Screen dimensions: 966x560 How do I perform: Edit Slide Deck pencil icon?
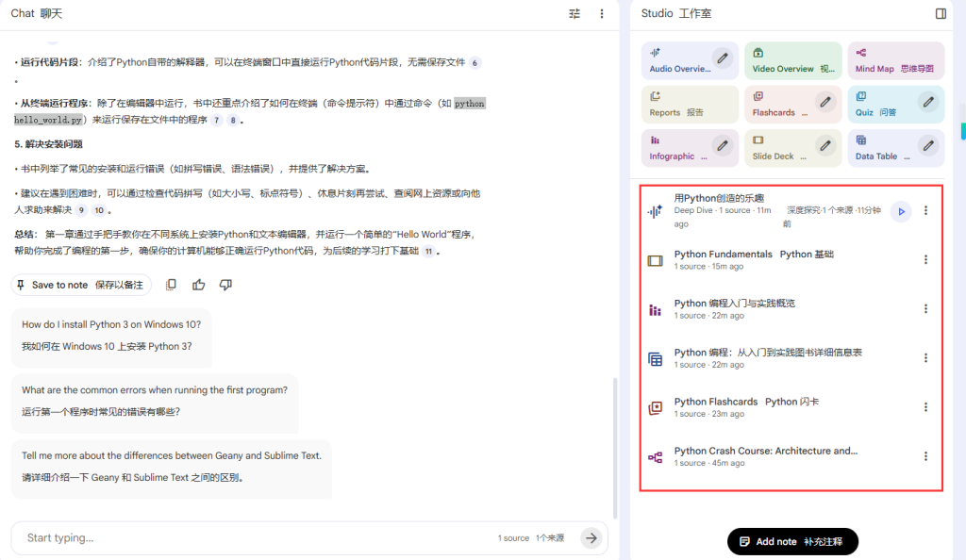(x=825, y=145)
